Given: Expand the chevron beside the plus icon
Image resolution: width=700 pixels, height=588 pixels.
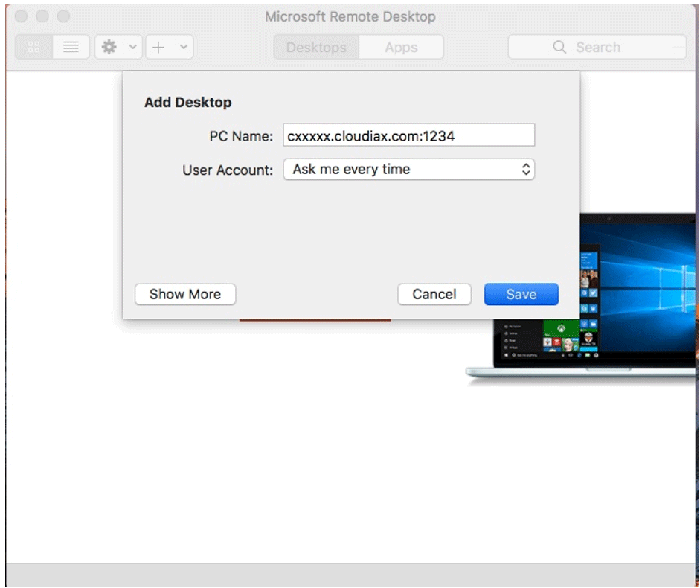Looking at the screenshot, I should click(184, 46).
